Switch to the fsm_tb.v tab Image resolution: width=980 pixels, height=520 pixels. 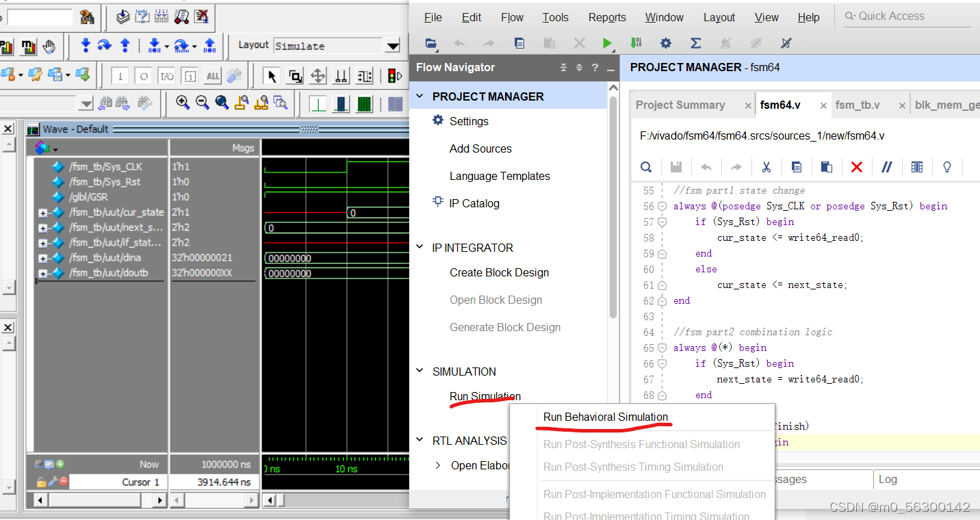point(857,105)
